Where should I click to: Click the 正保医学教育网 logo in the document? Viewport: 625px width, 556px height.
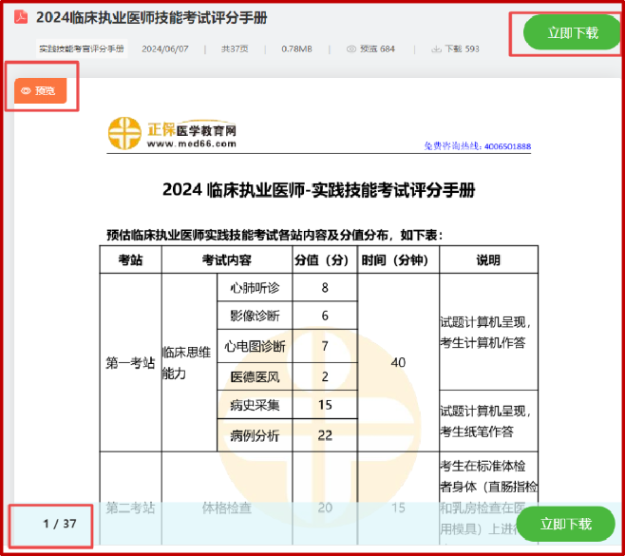tap(172, 134)
